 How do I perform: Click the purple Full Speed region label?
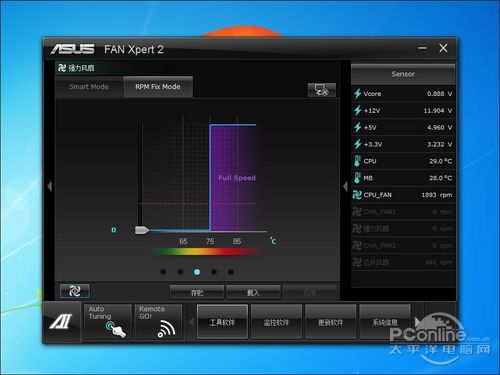[237, 178]
